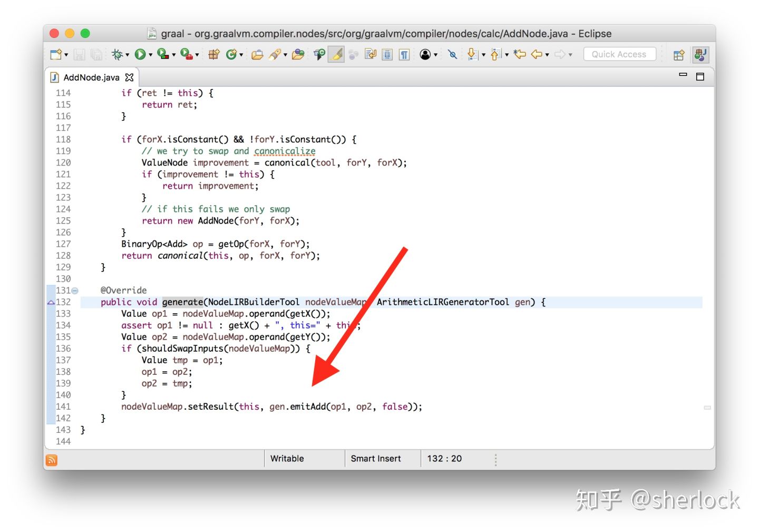The height and width of the screenshot is (532, 759).
Task: Click the Run External Tools icon
Action: [186, 54]
